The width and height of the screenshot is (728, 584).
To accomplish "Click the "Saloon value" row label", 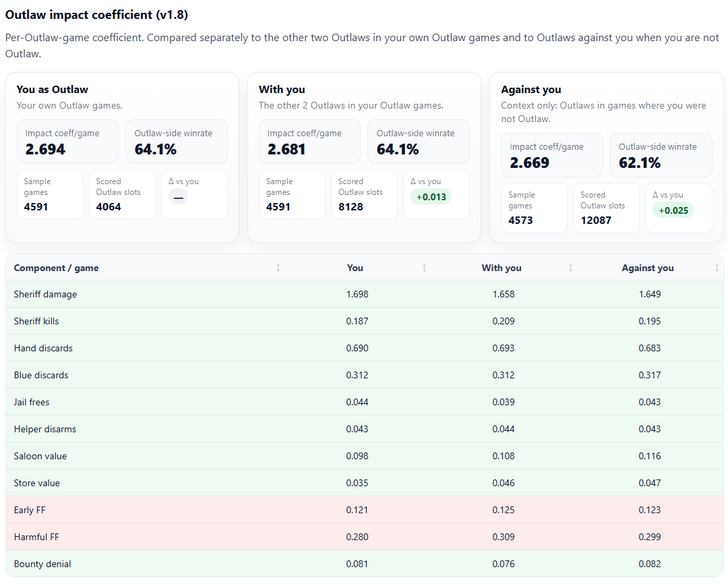I will point(40,457).
